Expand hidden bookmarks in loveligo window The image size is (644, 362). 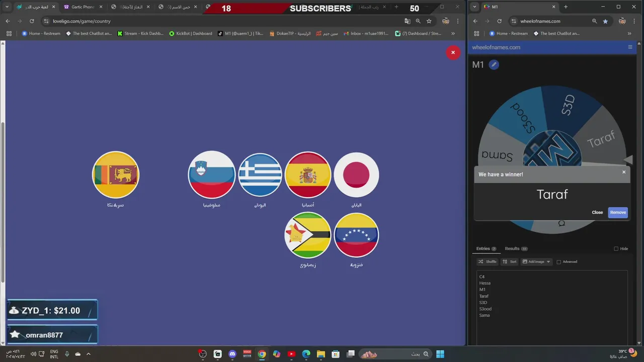[453, 34]
